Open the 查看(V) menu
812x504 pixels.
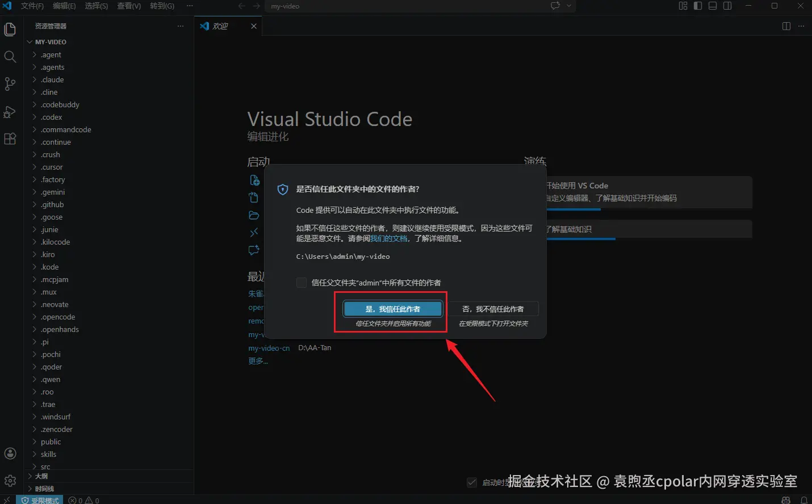(x=129, y=6)
